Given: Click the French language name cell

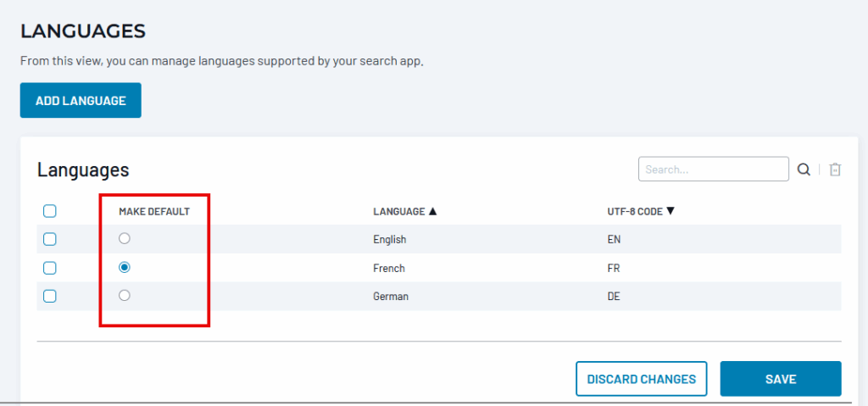Looking at the screenshot, I should click(388, 268).
